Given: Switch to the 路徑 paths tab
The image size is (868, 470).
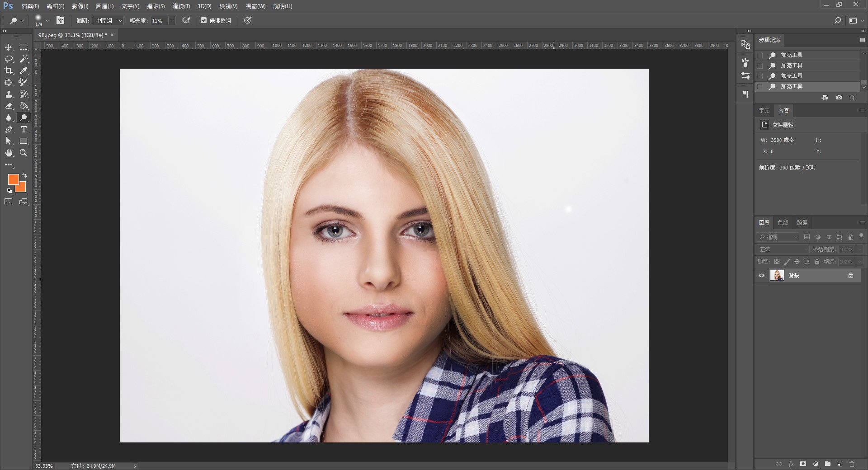Looking at the screenshot, I should pyautogui.click(x=802, y=223).
